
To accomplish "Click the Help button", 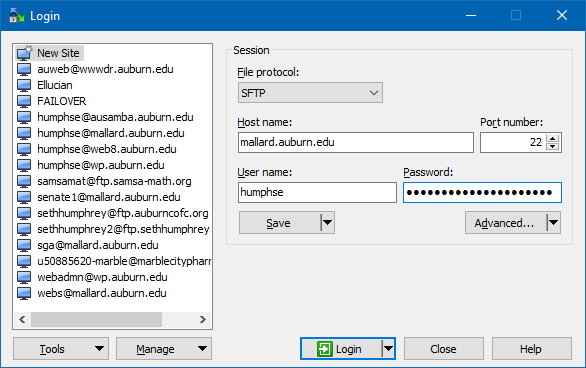I will pyautogui.click(x=531, y=349).
